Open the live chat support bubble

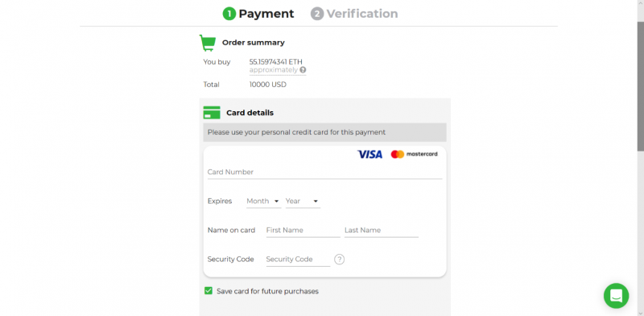pos(616,295)
